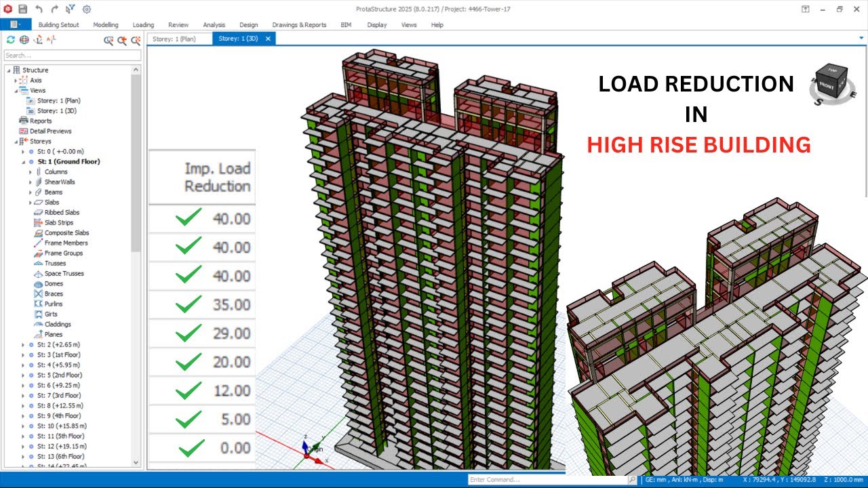
Task: Click the Ribbed Slabs icon
Action: pos(39,212)
